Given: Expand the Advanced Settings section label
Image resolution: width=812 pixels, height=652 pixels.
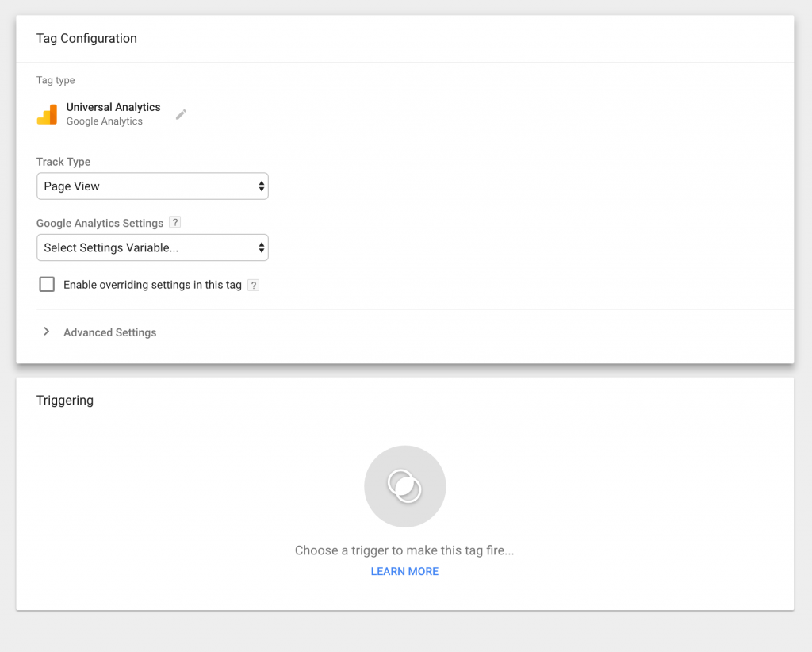Looking at the screenshot, I should (109, 332).
